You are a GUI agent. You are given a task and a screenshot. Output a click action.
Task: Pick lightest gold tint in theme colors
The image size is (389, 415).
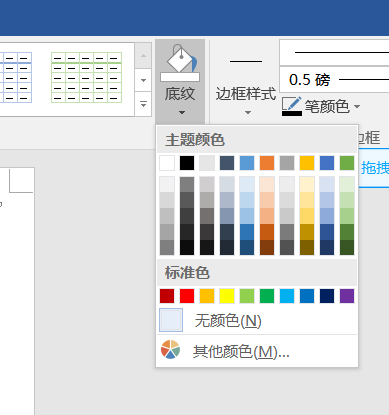point(307,184)
